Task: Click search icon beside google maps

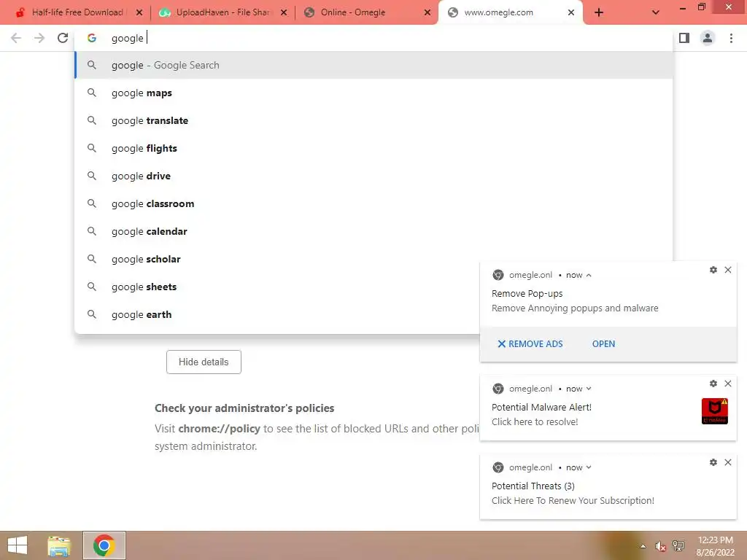Action: (x=92, y=93)
